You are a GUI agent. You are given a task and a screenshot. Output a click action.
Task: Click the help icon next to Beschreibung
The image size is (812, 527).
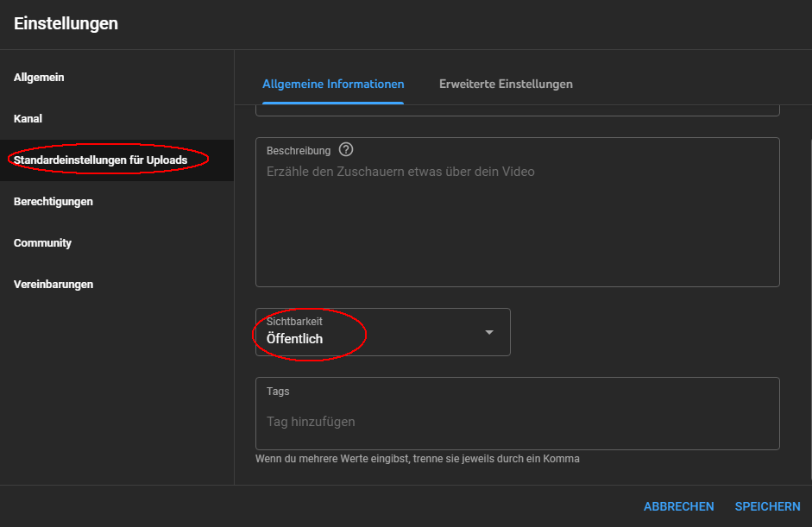[346, 150]
